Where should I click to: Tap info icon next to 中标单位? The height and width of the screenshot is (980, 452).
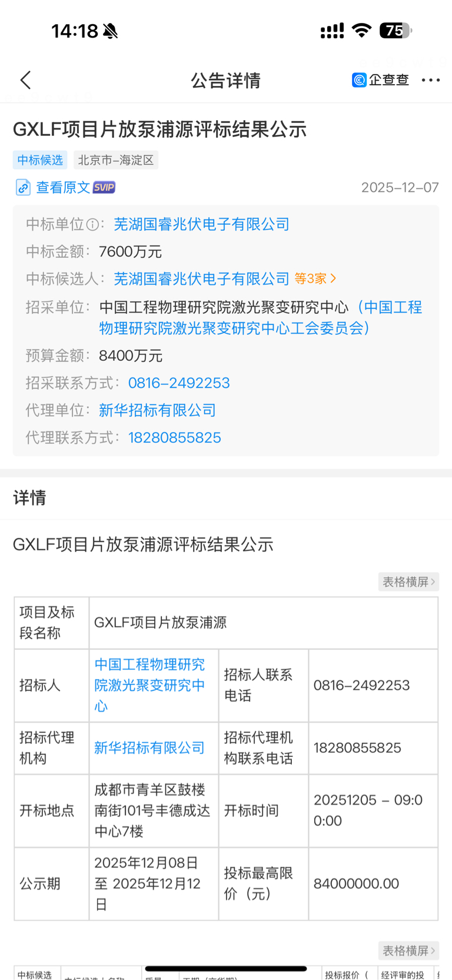[92, 224]
